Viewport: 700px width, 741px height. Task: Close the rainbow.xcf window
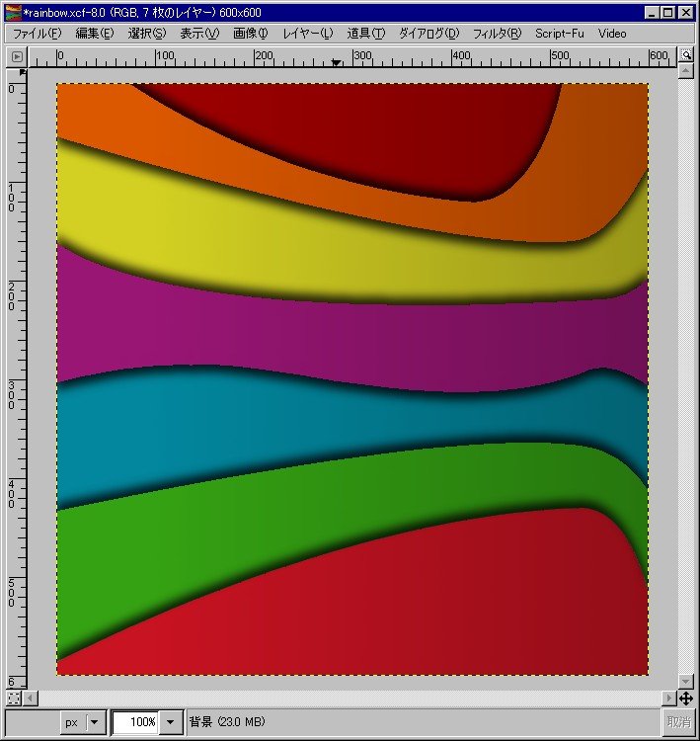[686, 13]
